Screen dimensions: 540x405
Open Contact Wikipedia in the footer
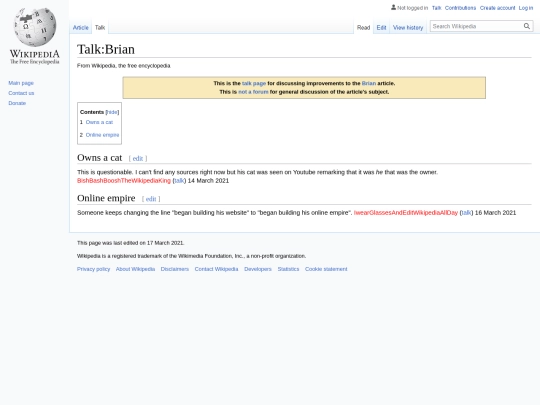[217, 269]
